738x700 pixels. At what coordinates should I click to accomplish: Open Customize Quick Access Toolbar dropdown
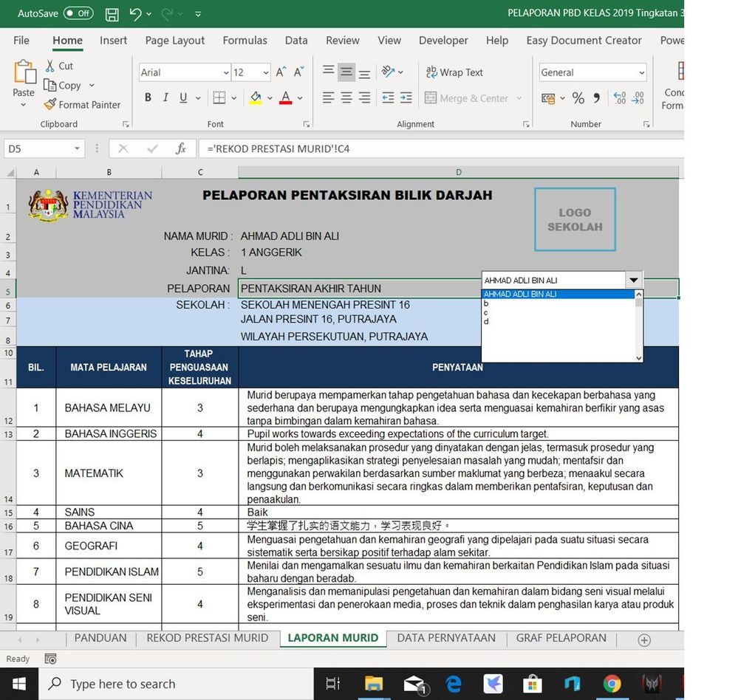coord(198,14)
